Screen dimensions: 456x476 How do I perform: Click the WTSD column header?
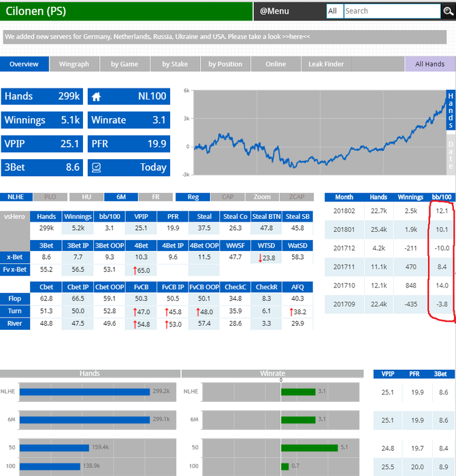266,245
